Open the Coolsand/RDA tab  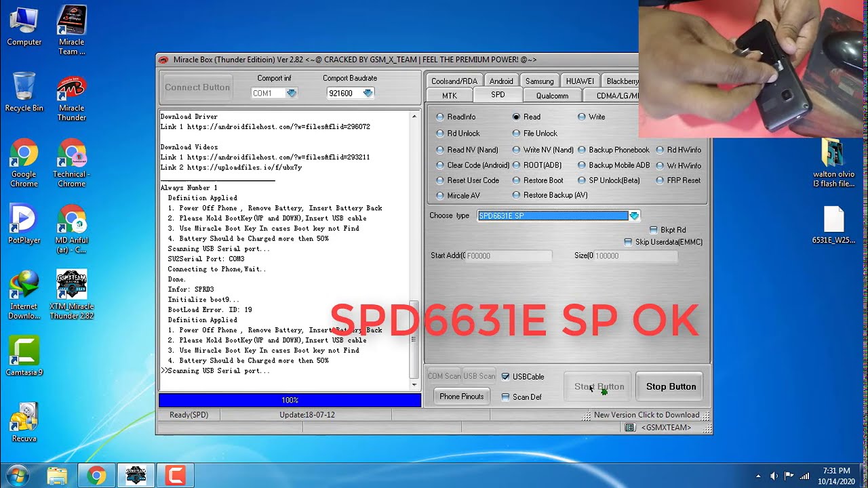pyautogui.click(x=454, y=81)
